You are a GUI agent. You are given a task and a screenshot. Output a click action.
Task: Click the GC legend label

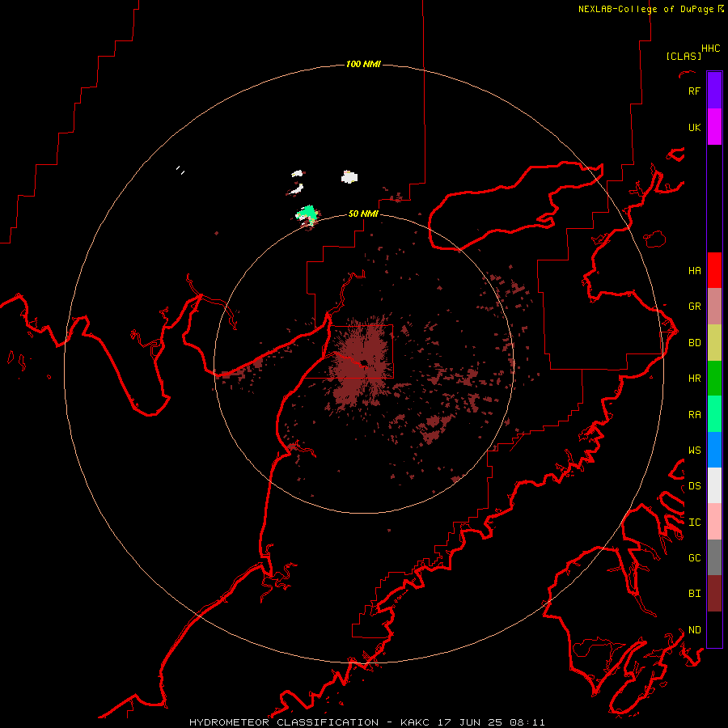click(694, 557)
